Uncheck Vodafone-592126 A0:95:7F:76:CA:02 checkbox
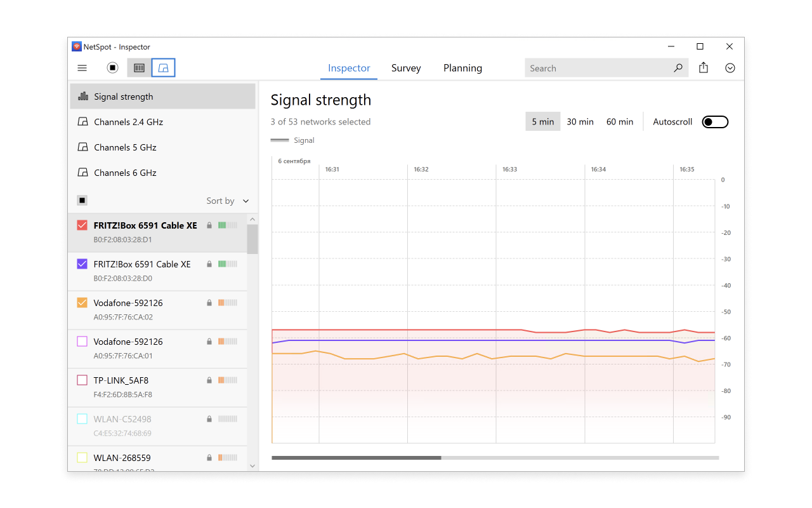 [82, 303]
